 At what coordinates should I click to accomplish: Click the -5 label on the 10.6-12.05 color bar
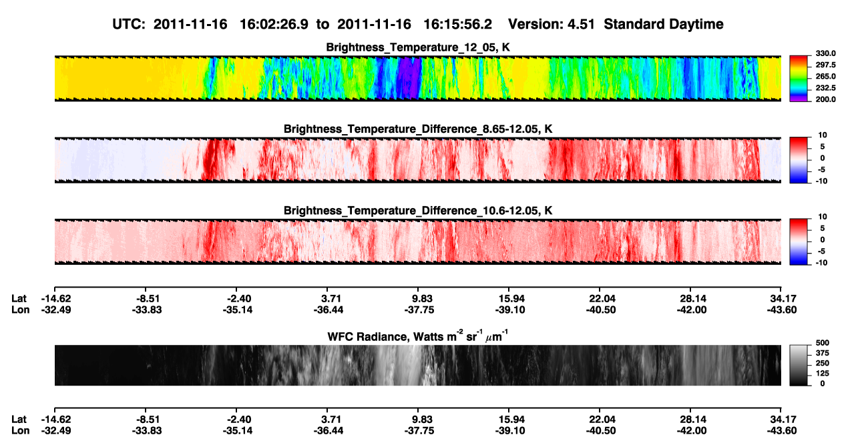click(821, 252)
